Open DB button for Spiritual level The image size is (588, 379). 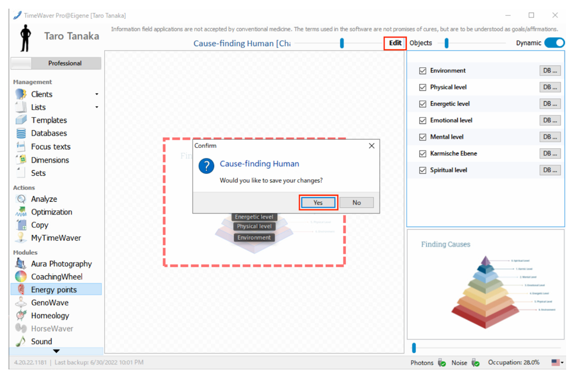[550, 170]
